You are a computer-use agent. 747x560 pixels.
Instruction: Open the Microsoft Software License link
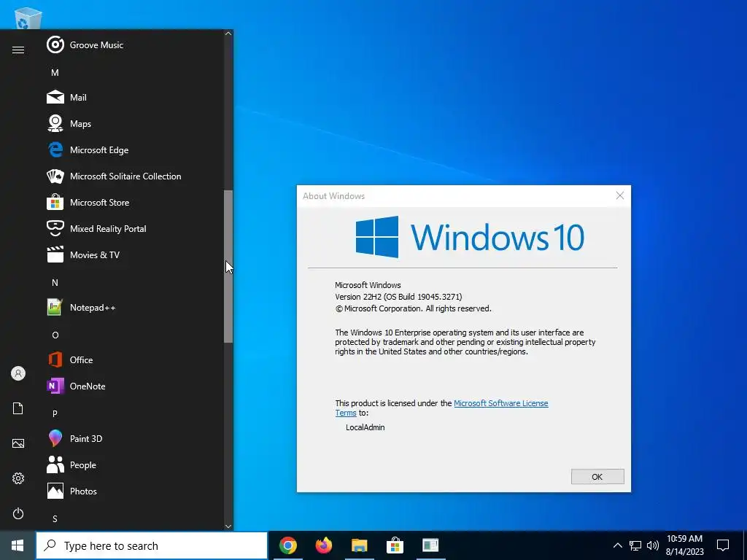coord(500,403)
